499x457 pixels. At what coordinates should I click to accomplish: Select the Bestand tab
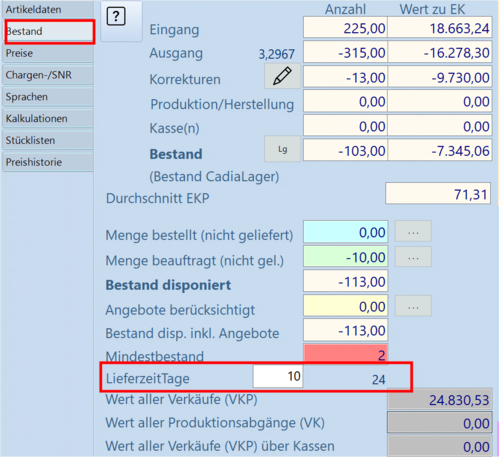pyautogui.click(x=49, y=32)
